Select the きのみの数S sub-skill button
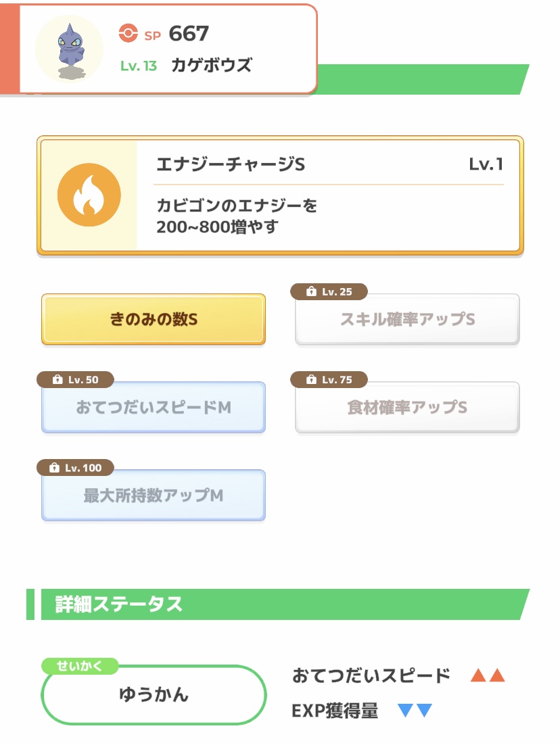Image resolution: width=560 pixels, height=743 pixels. 154,320
